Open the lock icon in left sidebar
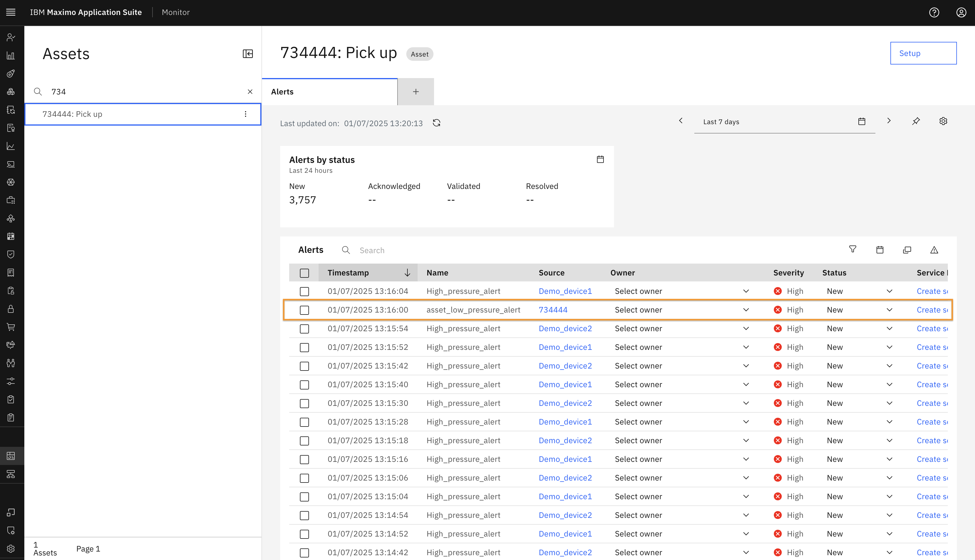Viewport: 975px width, 560px height. (x=11, y=309)
